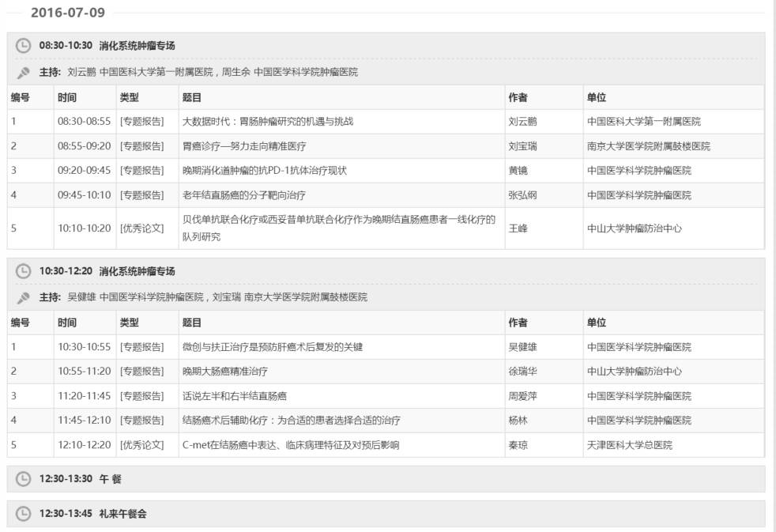Click clock icon beside 12:30-13:30 午餐

[23, 478]
